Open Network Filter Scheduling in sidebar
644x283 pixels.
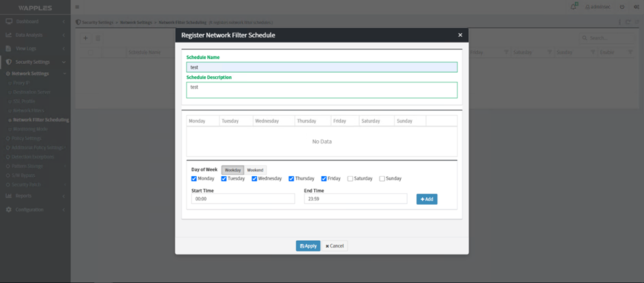(41, 120)
